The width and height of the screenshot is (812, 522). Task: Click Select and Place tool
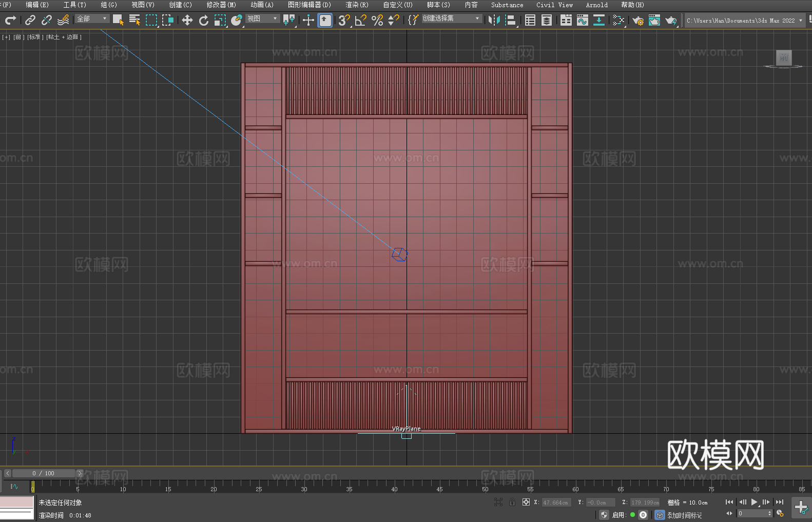point(237,20)
